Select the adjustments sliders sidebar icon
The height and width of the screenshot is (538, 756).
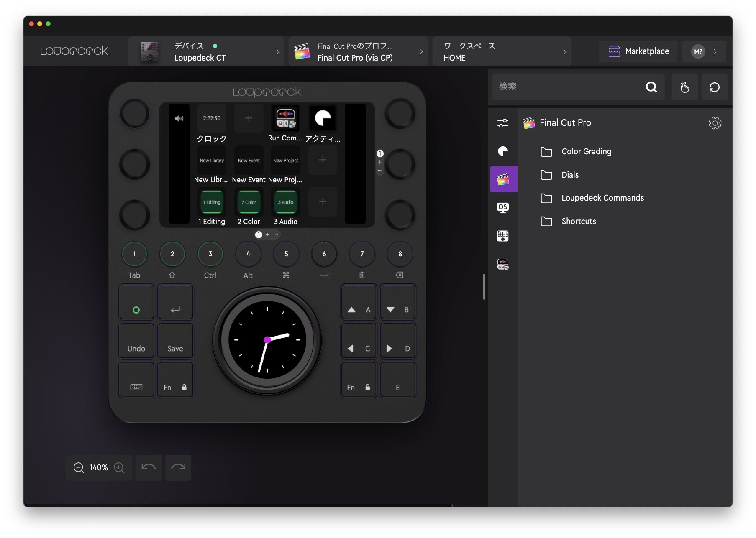coord(503,123)
